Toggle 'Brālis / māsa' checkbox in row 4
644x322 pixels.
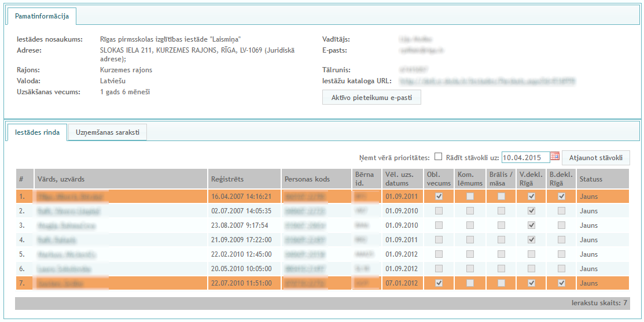click(x=501, y=240)
